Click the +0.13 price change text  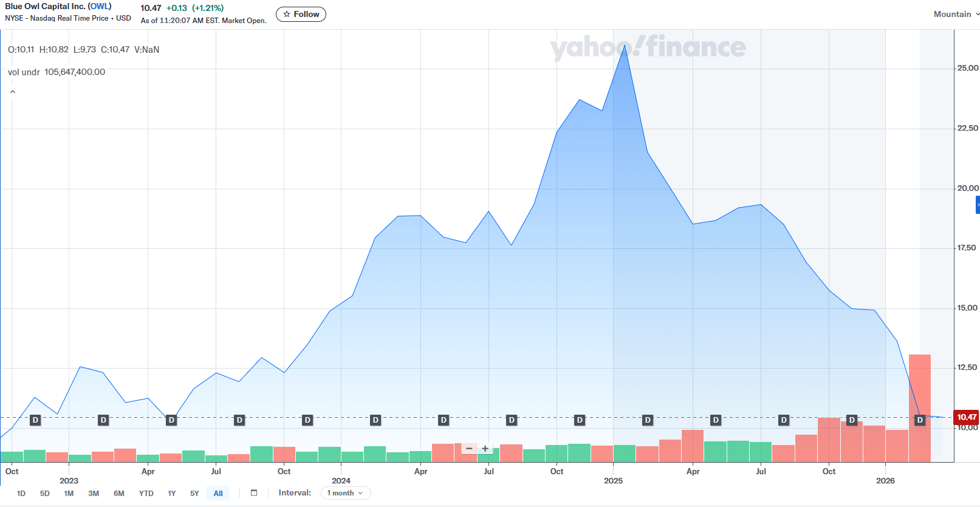click(x=177, y=8)
